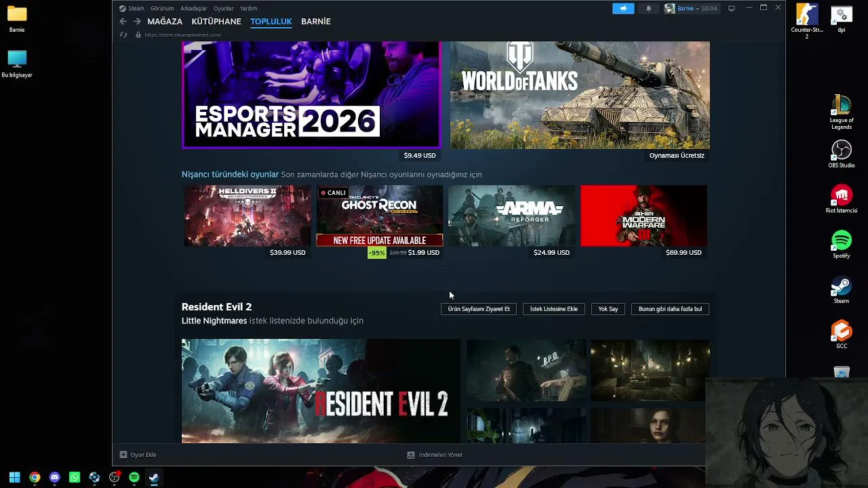Image resolution: width=868 pixels, height=488 pixels.
Task: Open the Görünüm menu
Action: tap(162, 8)
